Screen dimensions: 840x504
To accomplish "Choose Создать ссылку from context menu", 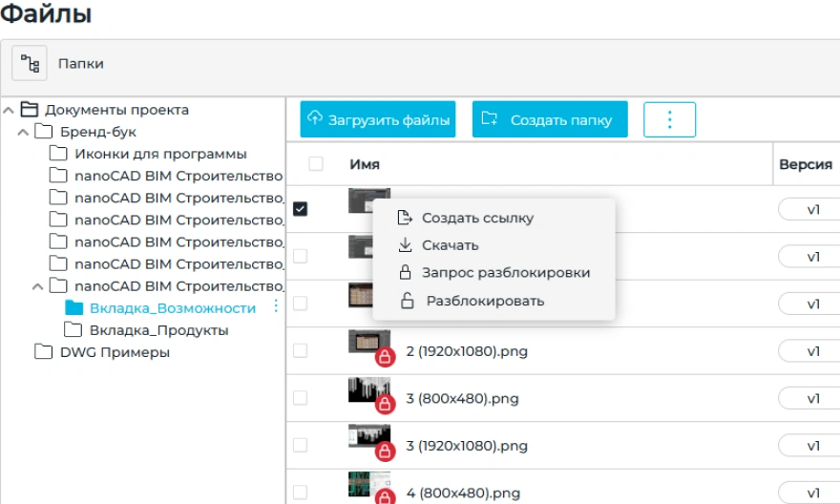I will pos(477,218).
